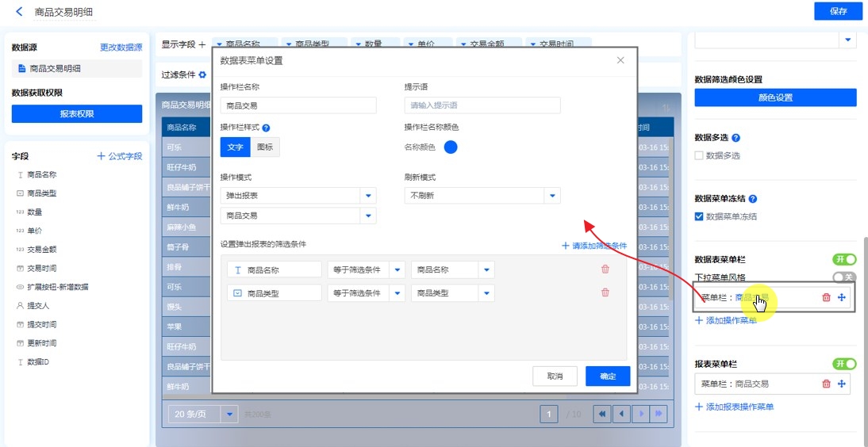Image resolution: width=868 pixels, height=447 pixels.
Task: Click move icon on 报表菜单栏 商品交易 item
Action: 841,384
